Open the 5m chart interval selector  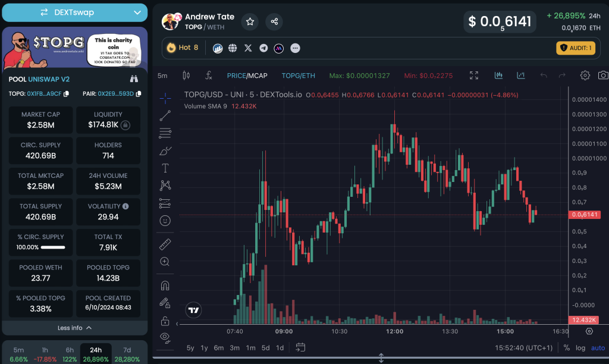point(162,76)
